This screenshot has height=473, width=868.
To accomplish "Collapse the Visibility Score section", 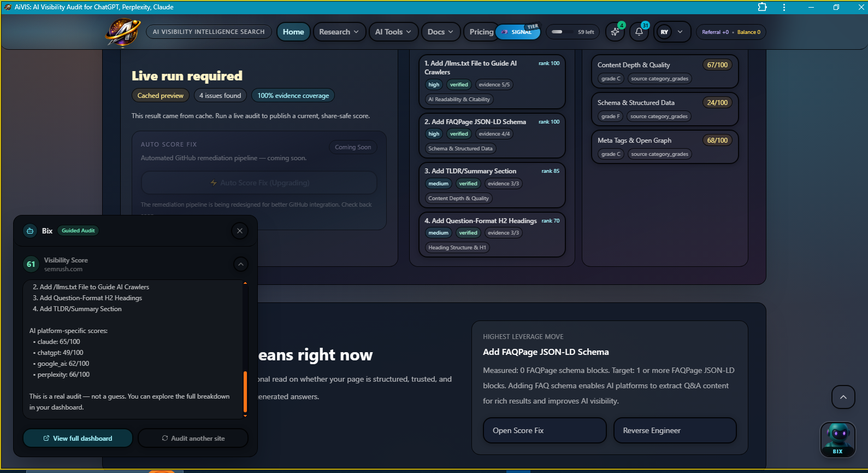I will click(x=241, y=264).
